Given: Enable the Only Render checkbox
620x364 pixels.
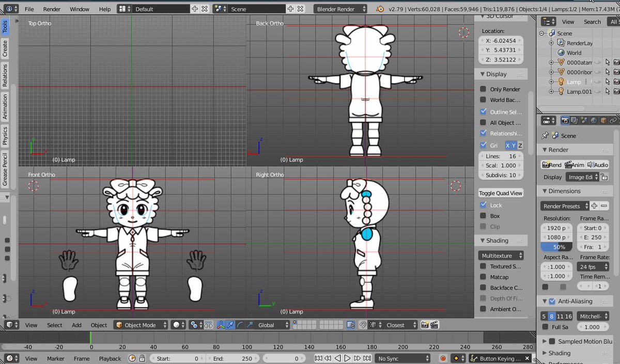Looking at the screenshot, I should (x=483, y=89).
